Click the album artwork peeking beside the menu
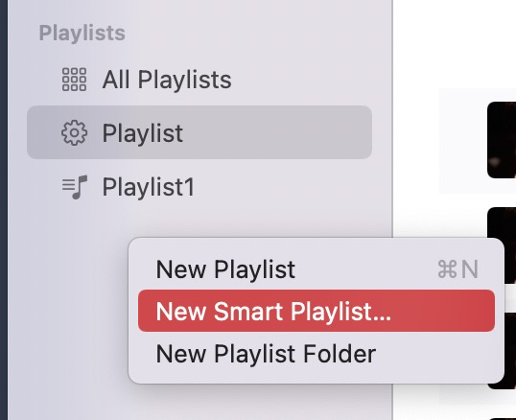This screenshot has height=420, width=516. 510,350
